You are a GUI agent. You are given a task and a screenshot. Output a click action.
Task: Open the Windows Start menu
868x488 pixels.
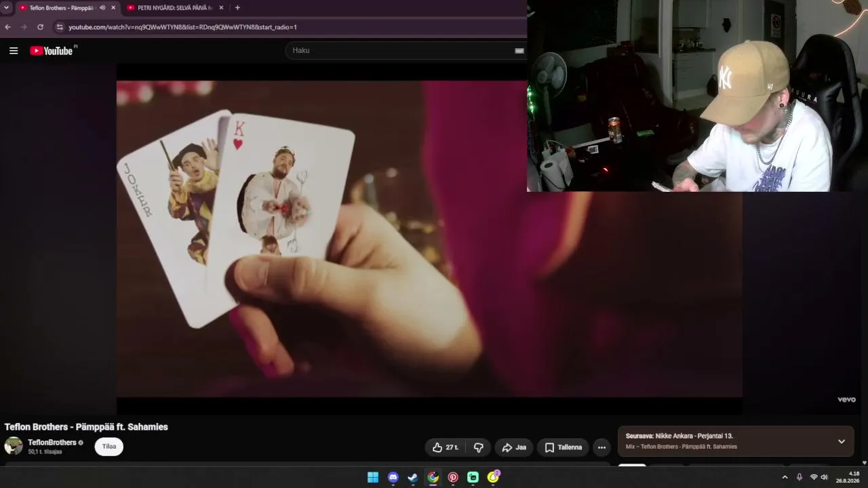click(x=373, y=477)
